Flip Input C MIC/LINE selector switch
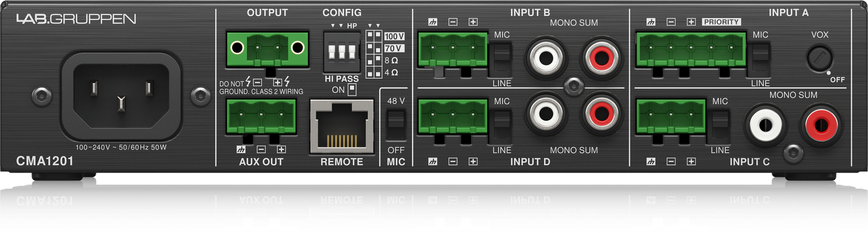Screen dimensions: 868x233 tap(720, 126)
